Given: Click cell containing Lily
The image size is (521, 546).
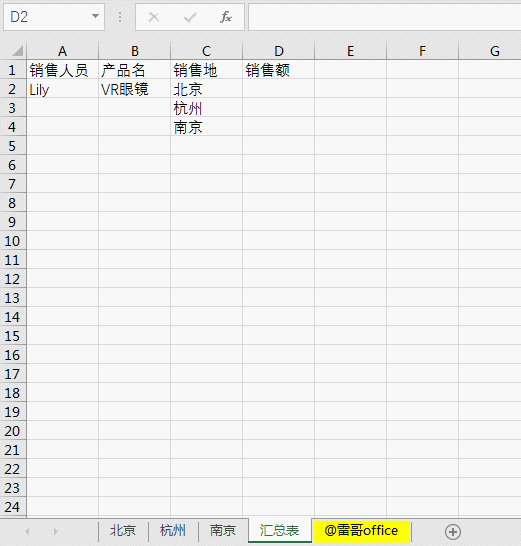Looking at the screenshot, I should pos(63,89).
